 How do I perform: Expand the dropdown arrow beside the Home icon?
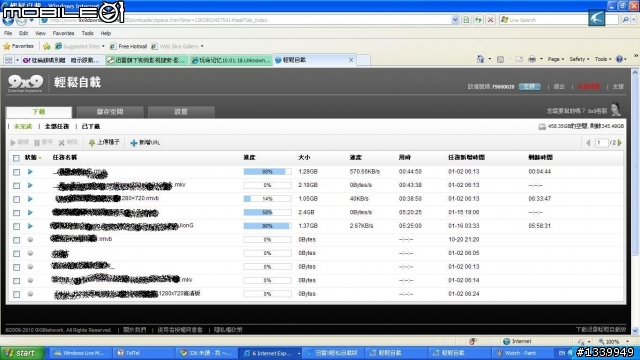click(489, 59)
